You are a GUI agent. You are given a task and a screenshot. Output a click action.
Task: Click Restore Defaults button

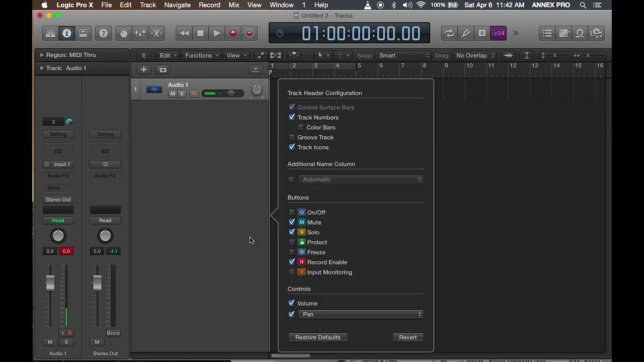(x=318, y=337)
